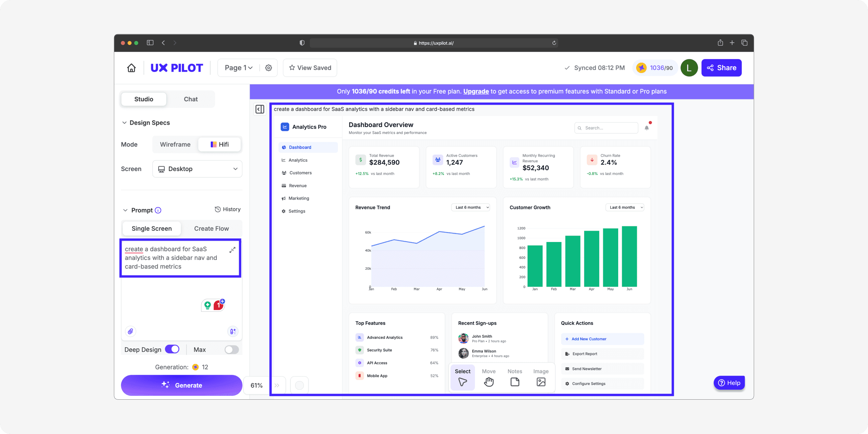Enable the Max toggle
The image size is (868, 434).
[x=232, y=349]
